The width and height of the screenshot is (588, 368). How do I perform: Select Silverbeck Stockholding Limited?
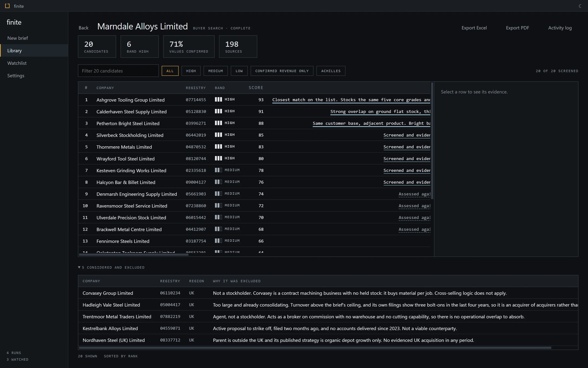254,135
